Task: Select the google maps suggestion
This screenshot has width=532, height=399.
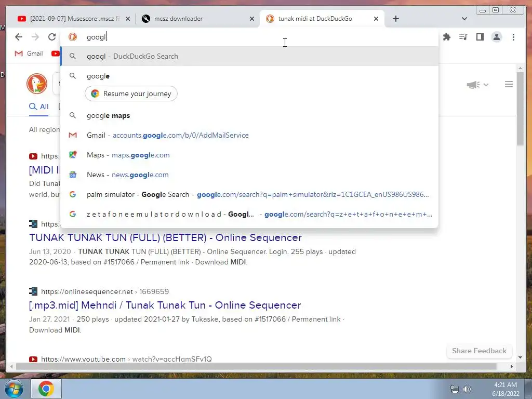Action: pos(249,115)
